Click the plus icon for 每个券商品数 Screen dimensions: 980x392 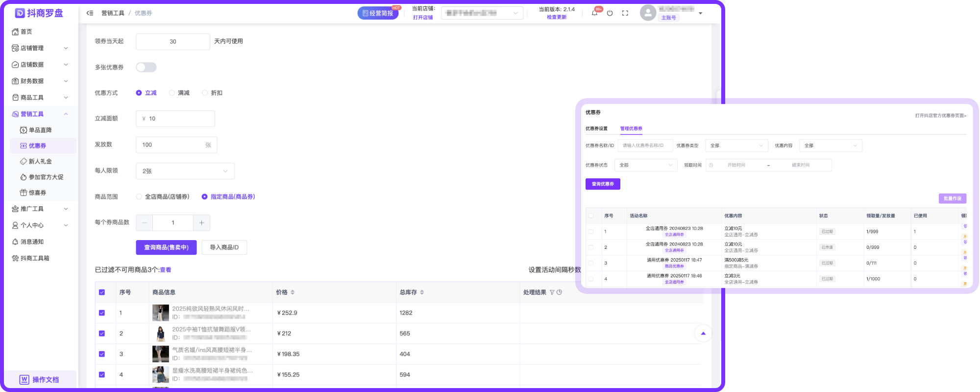[x=201, y=222]
